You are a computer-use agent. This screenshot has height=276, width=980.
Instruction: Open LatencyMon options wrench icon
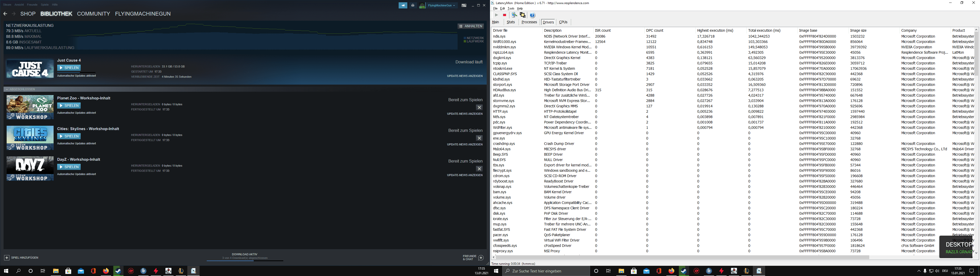pyautogui.click(x=514, y=15)
